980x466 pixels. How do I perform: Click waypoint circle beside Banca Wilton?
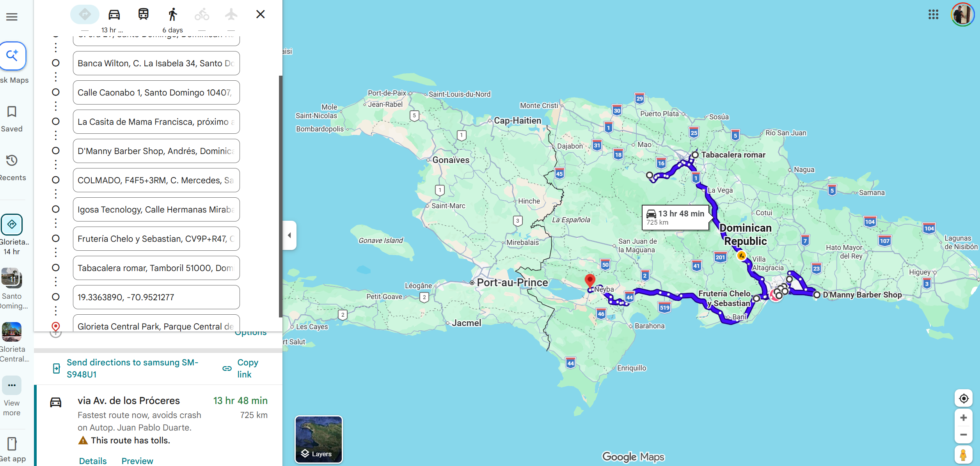coord(56,63)
